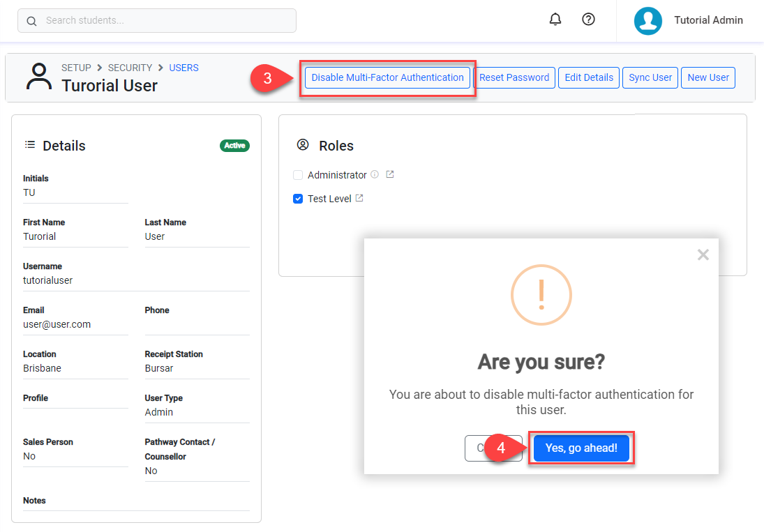Open the USERS breadcrumb link

183,68
